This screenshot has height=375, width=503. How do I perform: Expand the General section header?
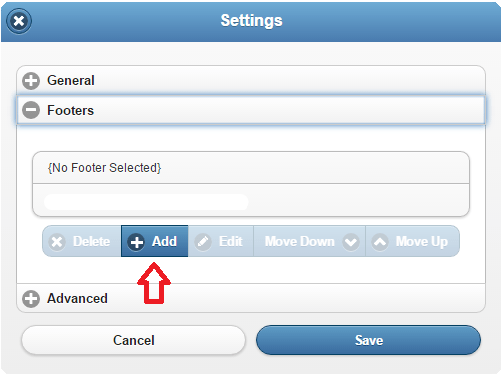pos(251,81)
